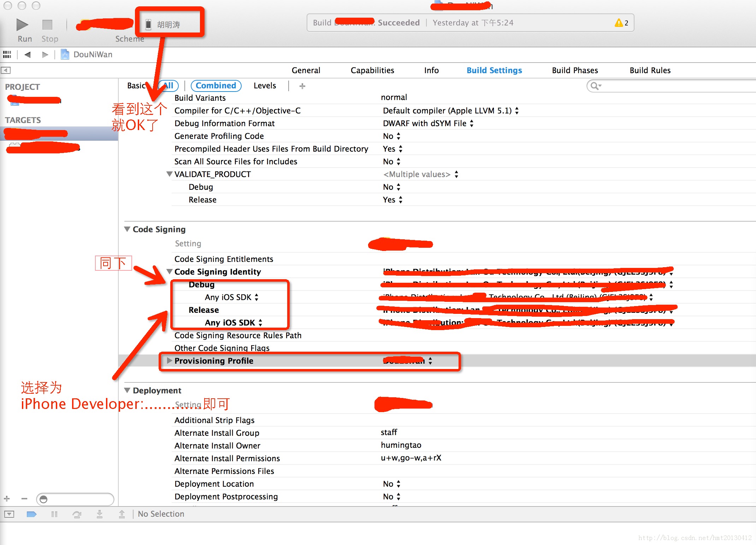756x545 pixels.
Task: Change Deployment Location value
Action: (392, 484)
